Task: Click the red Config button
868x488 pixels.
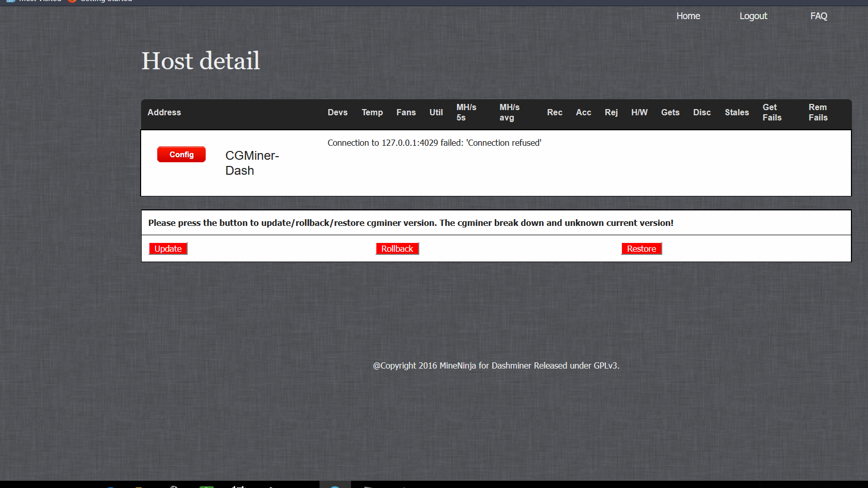Action: click(181, 155)
